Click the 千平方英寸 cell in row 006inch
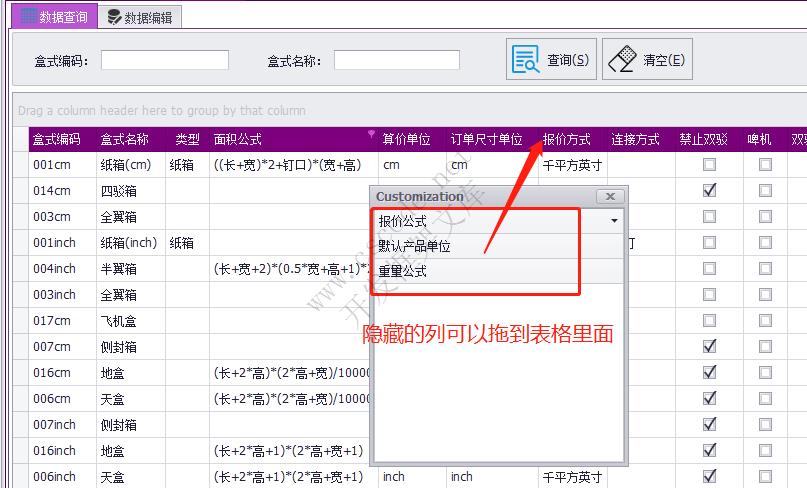807x488 pixels. (x=573, y=477)
